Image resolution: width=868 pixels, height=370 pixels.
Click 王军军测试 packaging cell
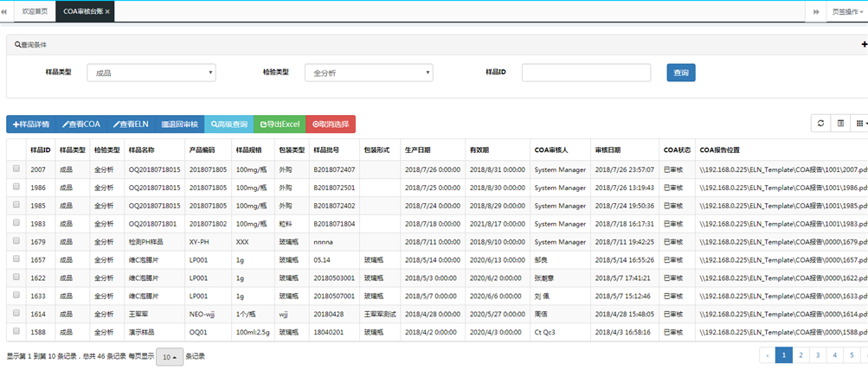pyautogui.click(x=380, y=313)
